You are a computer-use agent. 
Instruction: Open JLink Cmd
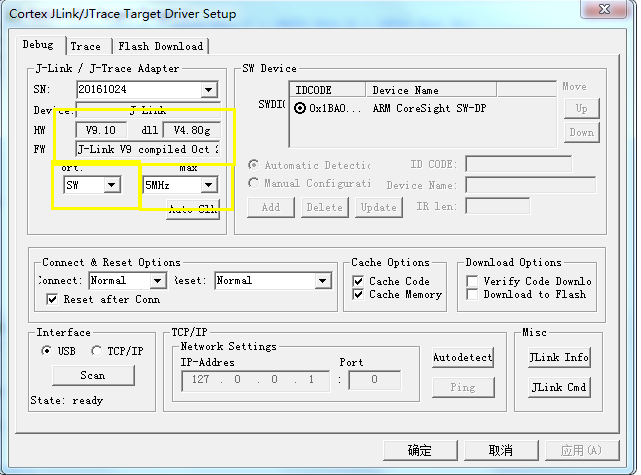tap(559, 387)
